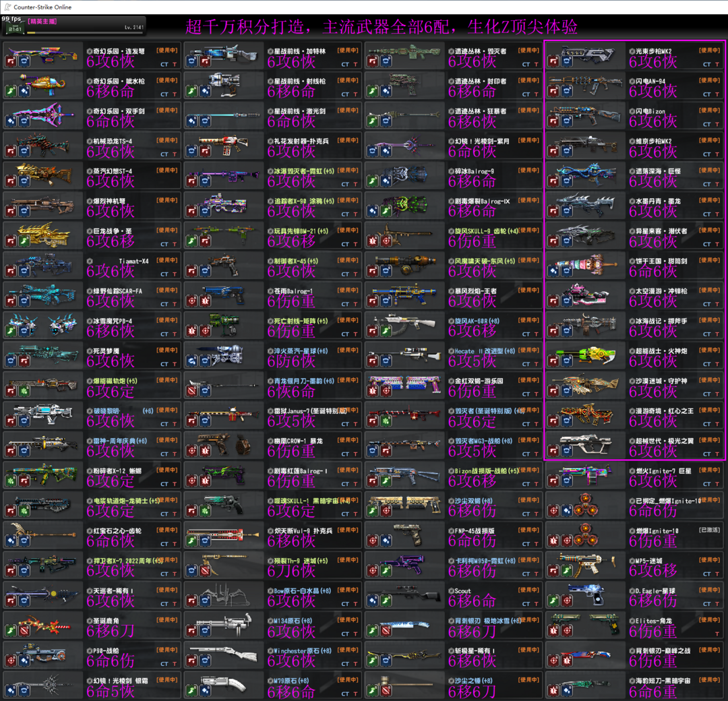The height and width of the screenshot is (701, 728).
Task: Select the 礼花发射器-扑克兵 weapon thumbnail
Action: coord(224,144)
